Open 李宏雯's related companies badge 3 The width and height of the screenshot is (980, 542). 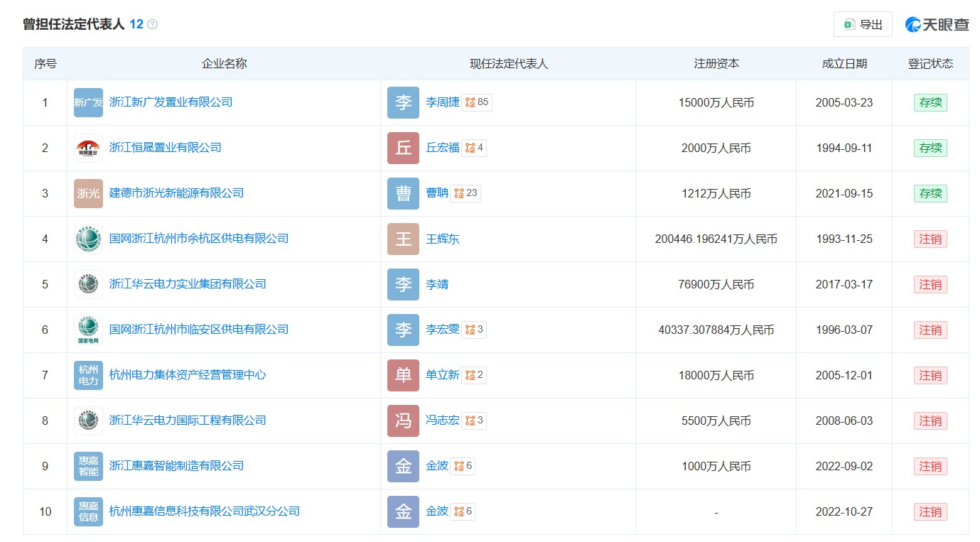pos(474,330)
